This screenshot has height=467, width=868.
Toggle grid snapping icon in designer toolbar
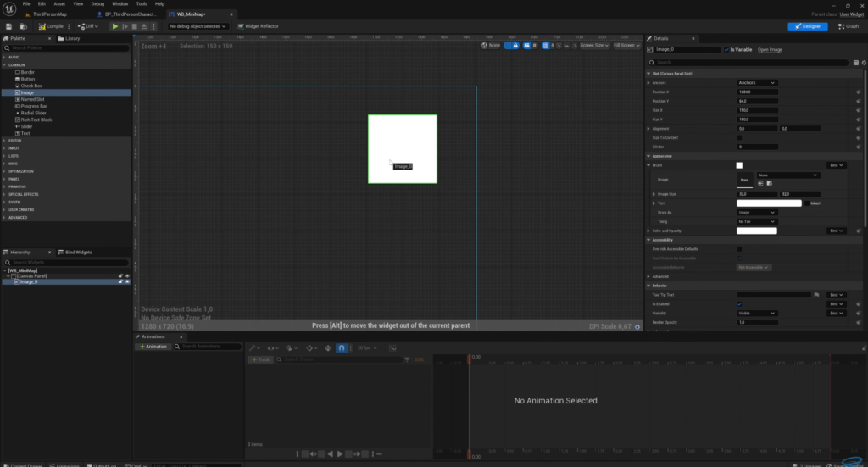[x=546, y=46]
